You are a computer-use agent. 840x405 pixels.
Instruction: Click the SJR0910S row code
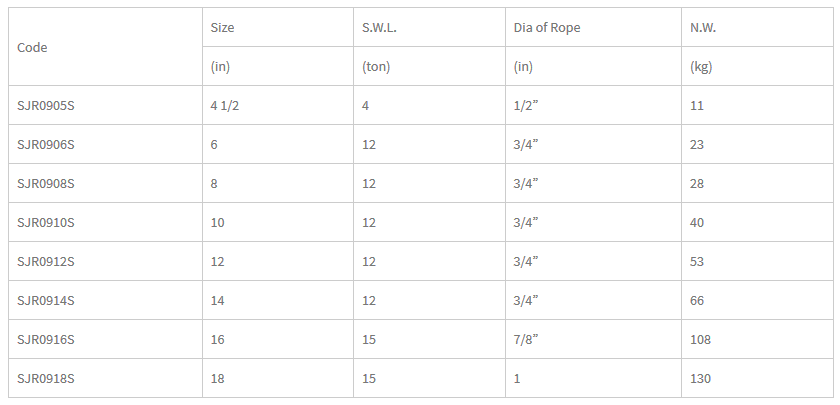[46, 222]
